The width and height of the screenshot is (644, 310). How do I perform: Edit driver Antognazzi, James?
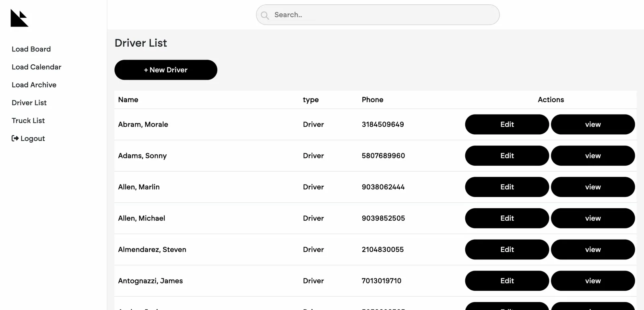[x=507, y=281]
